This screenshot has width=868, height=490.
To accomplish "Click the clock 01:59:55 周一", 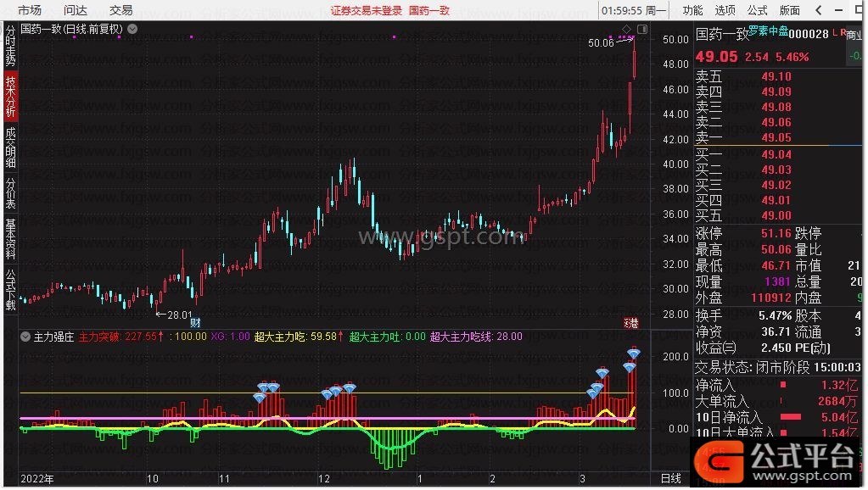I will coord(634,10).
